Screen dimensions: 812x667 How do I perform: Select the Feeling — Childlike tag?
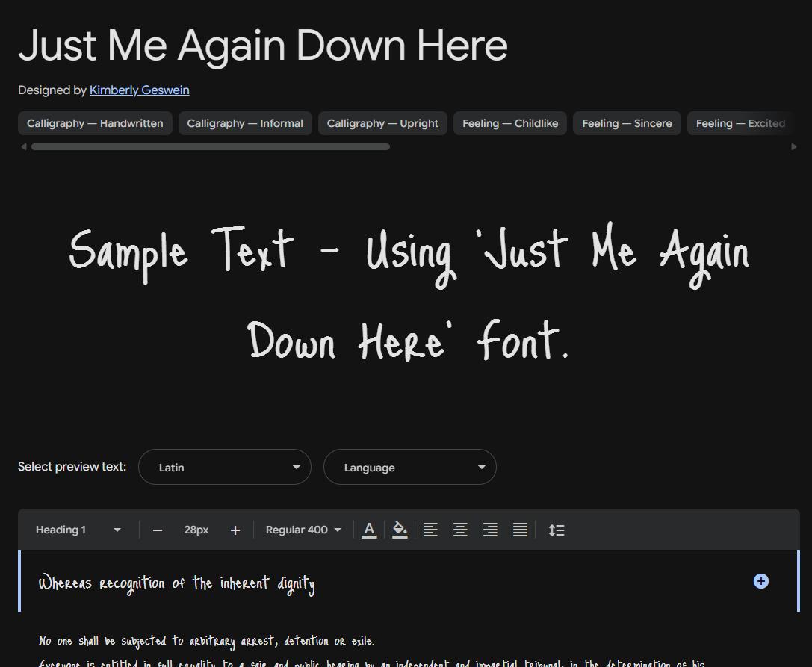click(x=510, y=123)
